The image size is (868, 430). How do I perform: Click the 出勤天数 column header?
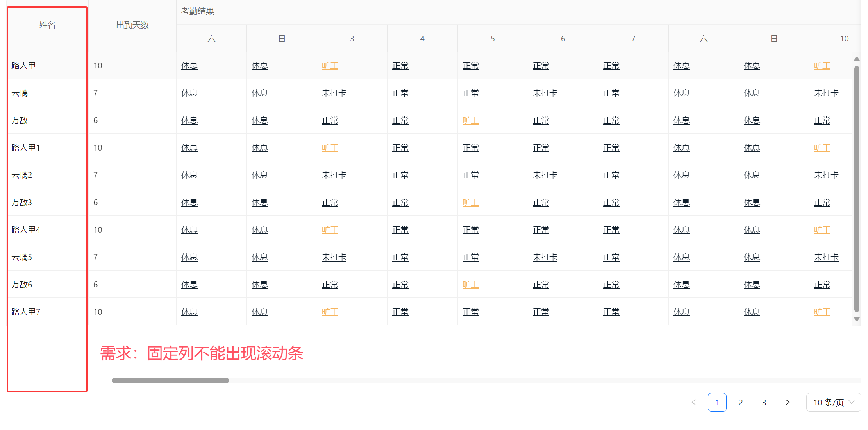tap(132, 25)
